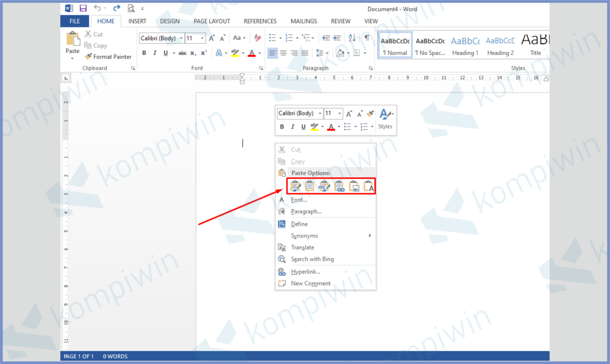Toggle the Show Paragraph Marks button
Screen dimensions: 610x364
(367, 38)
